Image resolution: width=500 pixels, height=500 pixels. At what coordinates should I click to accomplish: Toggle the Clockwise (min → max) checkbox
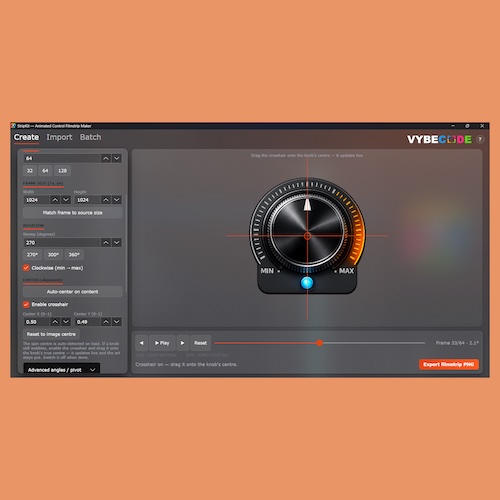click(x=26, y=268)
